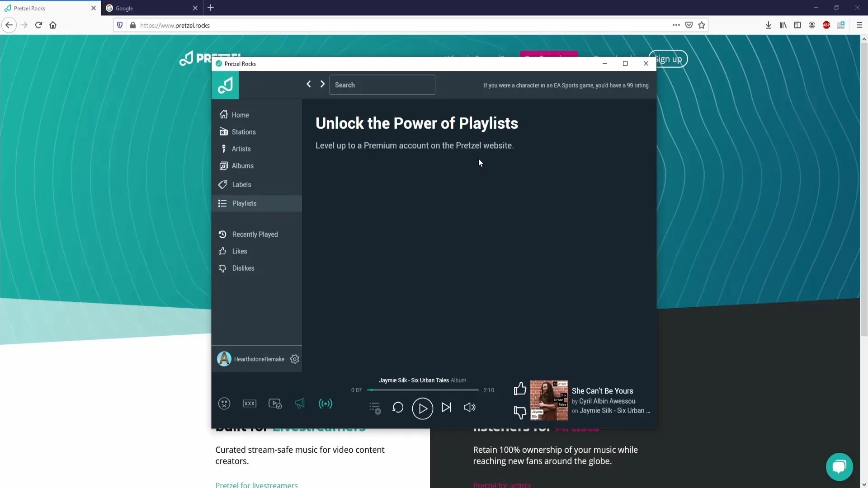Open Firefox hamburger menu
This screenshot has height=488, width=868.
859,25
